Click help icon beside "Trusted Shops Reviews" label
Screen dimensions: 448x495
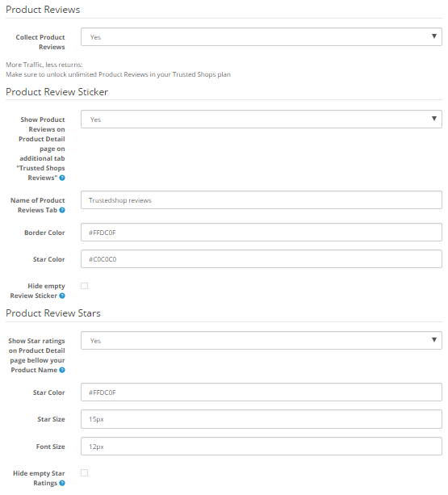(x=62, y=178)
